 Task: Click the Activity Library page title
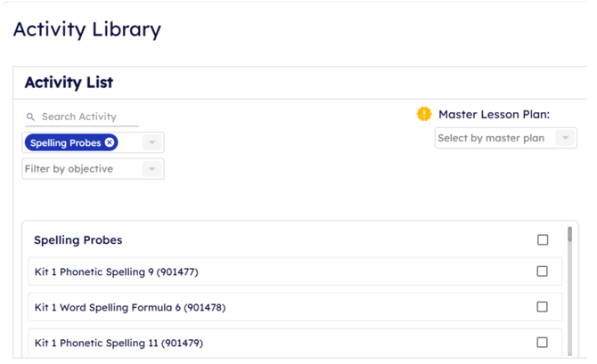point(87,29)
